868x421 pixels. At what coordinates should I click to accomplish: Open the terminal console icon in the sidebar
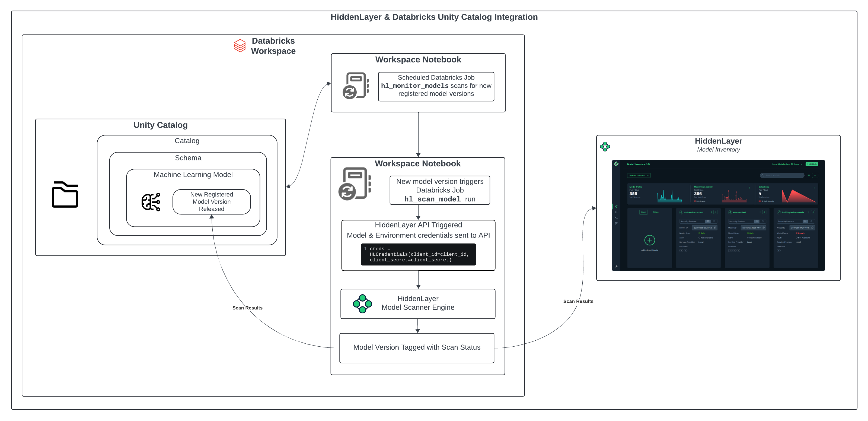(616, 218)
